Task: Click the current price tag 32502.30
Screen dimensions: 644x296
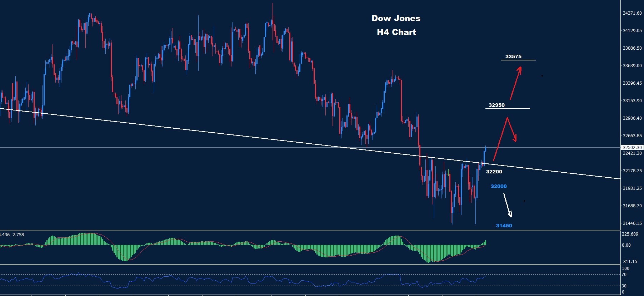Action: [x=632, y=147]
